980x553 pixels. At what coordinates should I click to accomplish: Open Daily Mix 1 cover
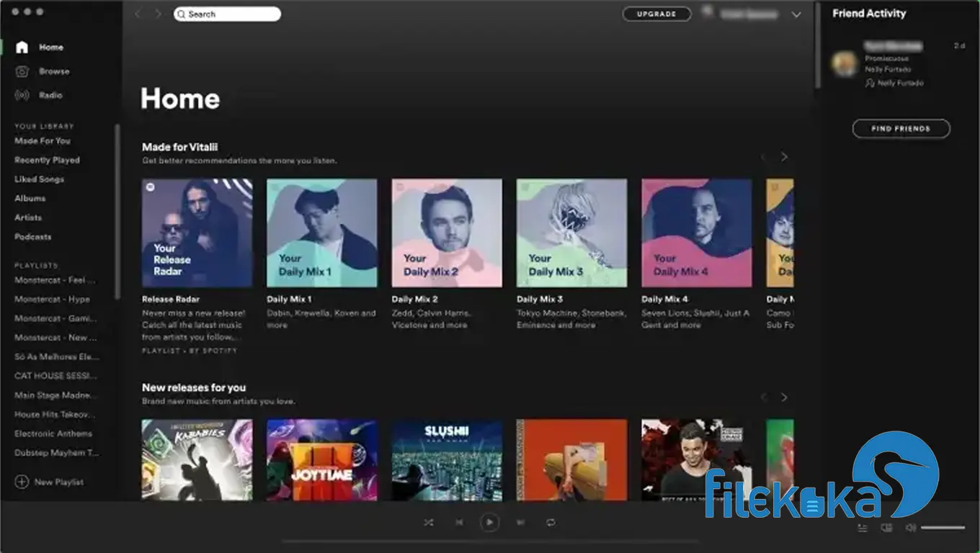coord(322,233)
